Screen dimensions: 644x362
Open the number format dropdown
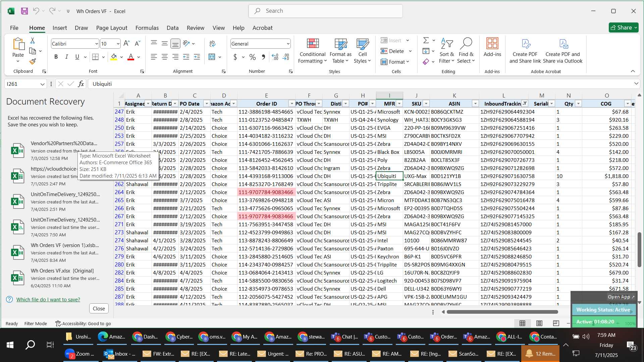coord(288,44)
